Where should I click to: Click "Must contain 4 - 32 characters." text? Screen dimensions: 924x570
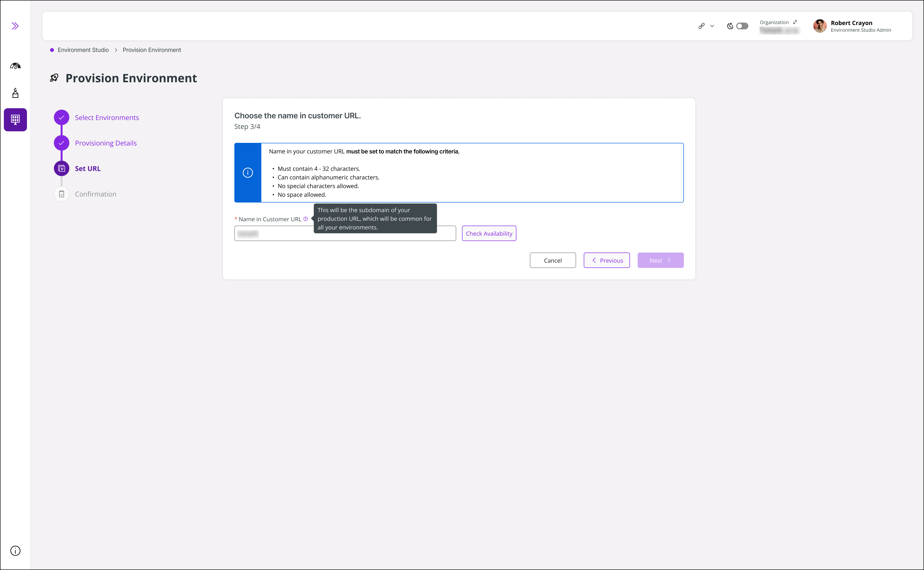[x=319, y=169]
